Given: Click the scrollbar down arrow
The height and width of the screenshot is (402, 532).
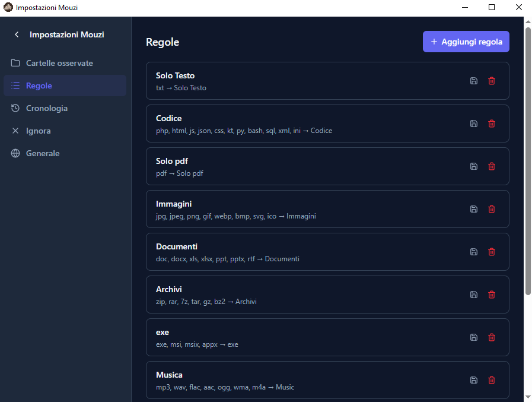Looking at the screenshot, I should point(528,397).
